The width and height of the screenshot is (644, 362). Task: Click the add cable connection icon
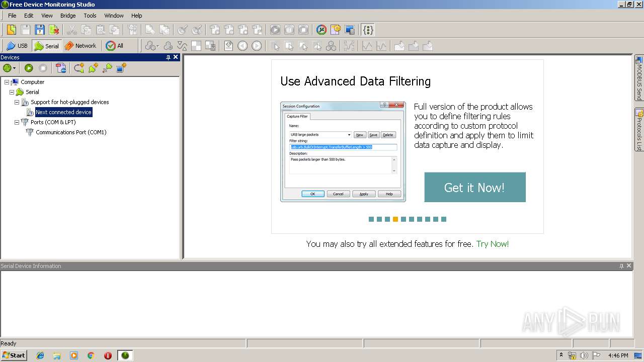[79, 68]
